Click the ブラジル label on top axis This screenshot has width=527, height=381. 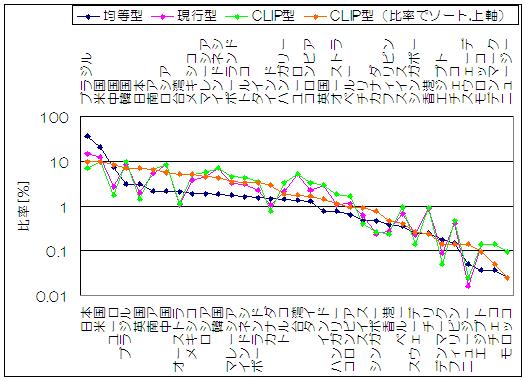(87, 78)
